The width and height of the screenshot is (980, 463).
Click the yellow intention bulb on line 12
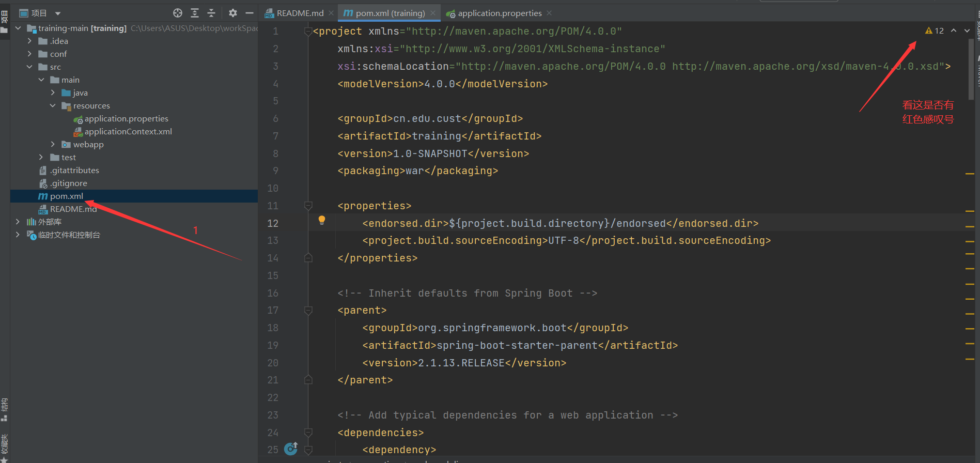(x=322, y=220)
